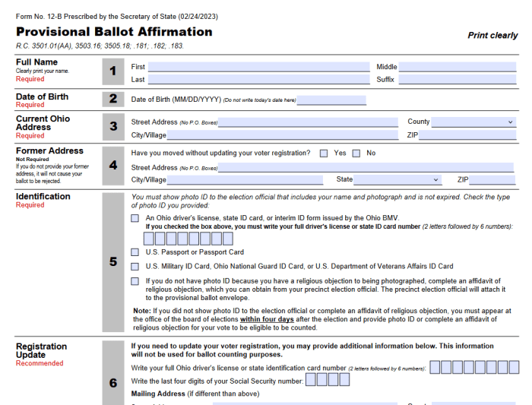Image resolution: width=532 pixels, height=405 pixels.
Task: Click the Middle name field
Action: pyautogui.click(x=457, y=67)
